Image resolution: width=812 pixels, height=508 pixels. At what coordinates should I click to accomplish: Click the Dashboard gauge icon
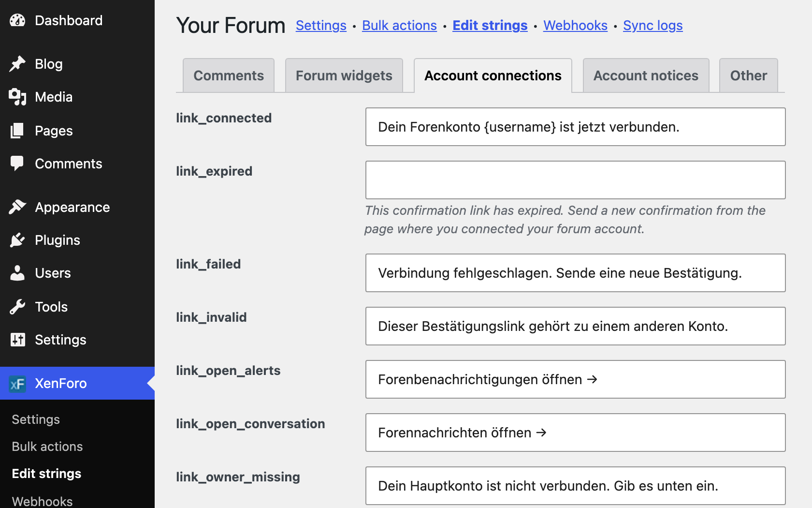pyautogui.click(x=17, y=20)
